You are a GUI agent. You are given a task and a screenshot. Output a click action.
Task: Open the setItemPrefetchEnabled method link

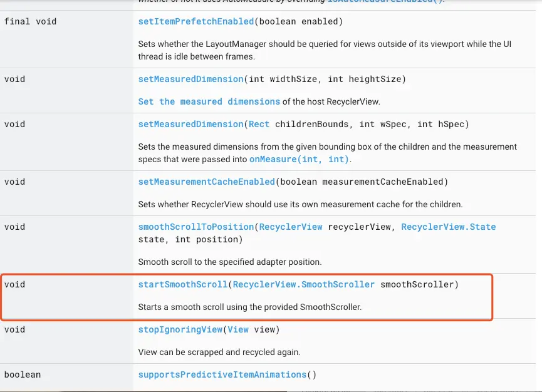[x=196, y=21]
